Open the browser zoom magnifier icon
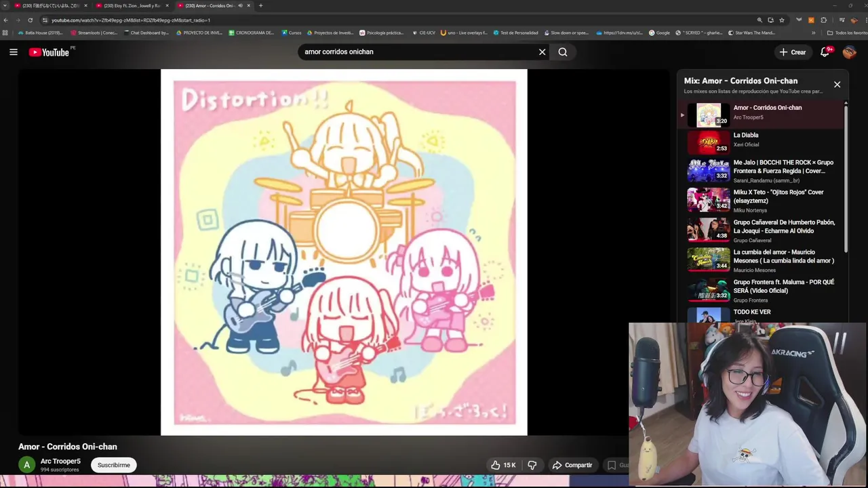Viewport: 868px width, 488px height. click(x=759, y=20)
